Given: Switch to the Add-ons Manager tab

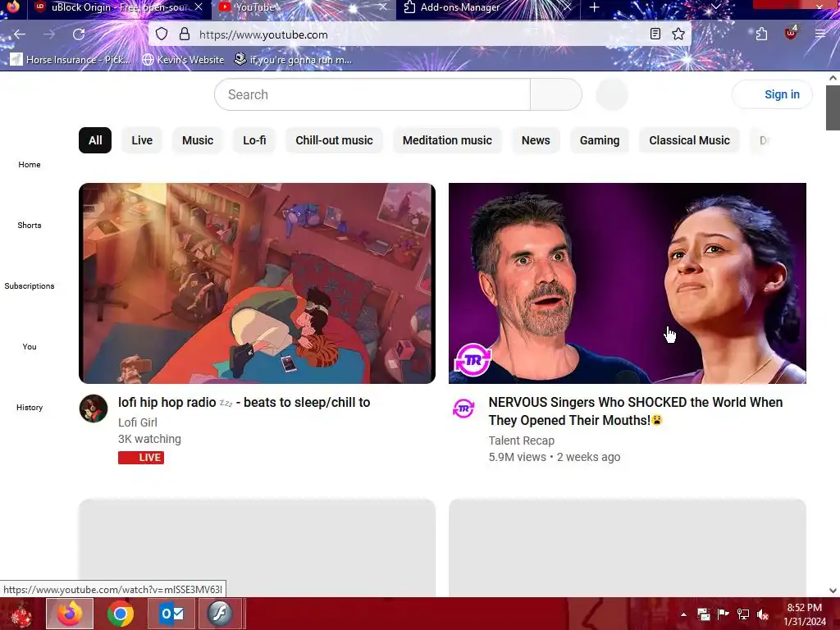Looking at the screenshot, I should [x=487, y=7].
